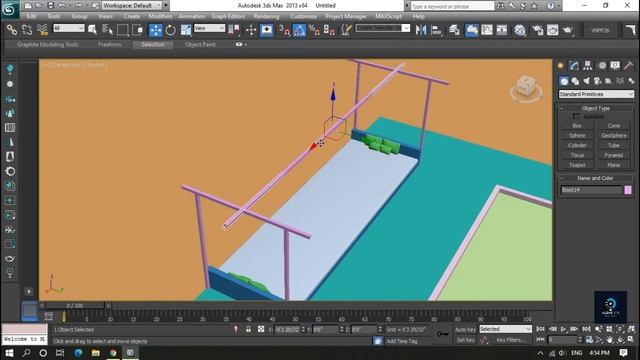Image resolution: width=640 pixels, height=360 pixels.
Task: Open the Utilities hammer panel tab
Action: 629,65
